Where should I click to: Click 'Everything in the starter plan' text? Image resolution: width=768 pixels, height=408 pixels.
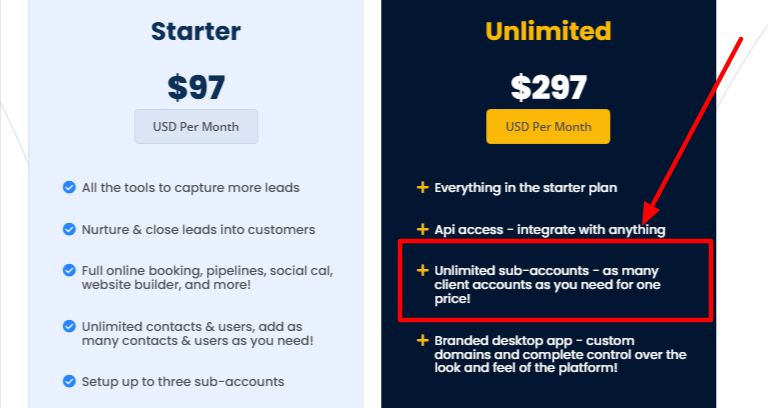click(x=526, y=187)
